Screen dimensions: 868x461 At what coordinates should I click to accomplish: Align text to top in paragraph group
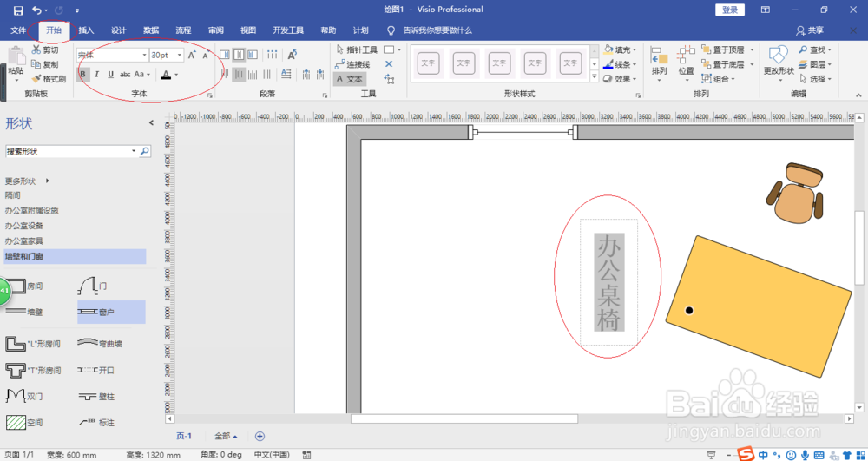click(225, 54)
